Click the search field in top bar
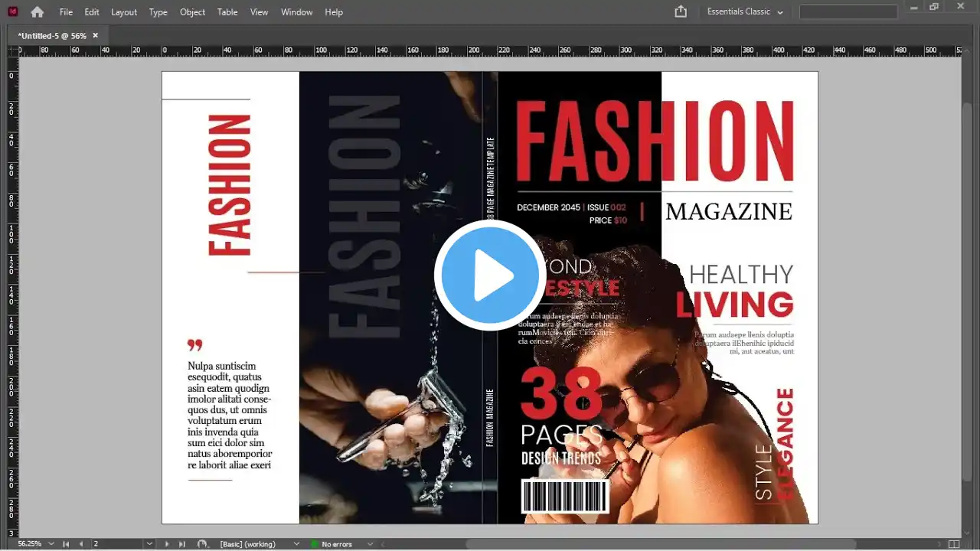This screenshot has height=551, width=980. (848, 12)
